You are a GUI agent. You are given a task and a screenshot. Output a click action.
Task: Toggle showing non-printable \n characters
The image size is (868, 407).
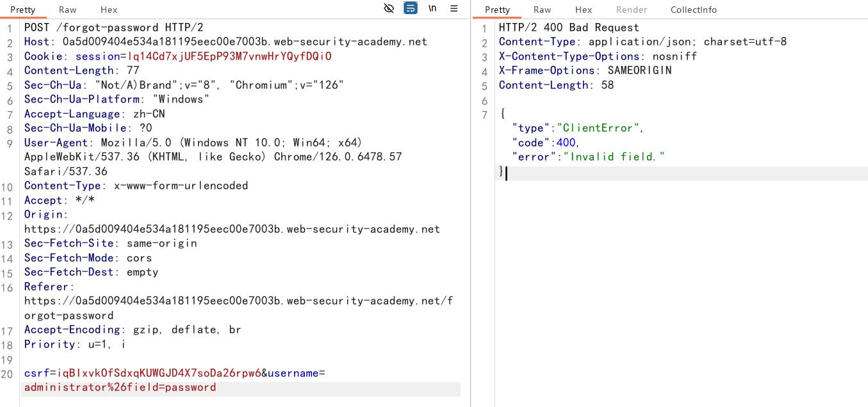[432, 8]
